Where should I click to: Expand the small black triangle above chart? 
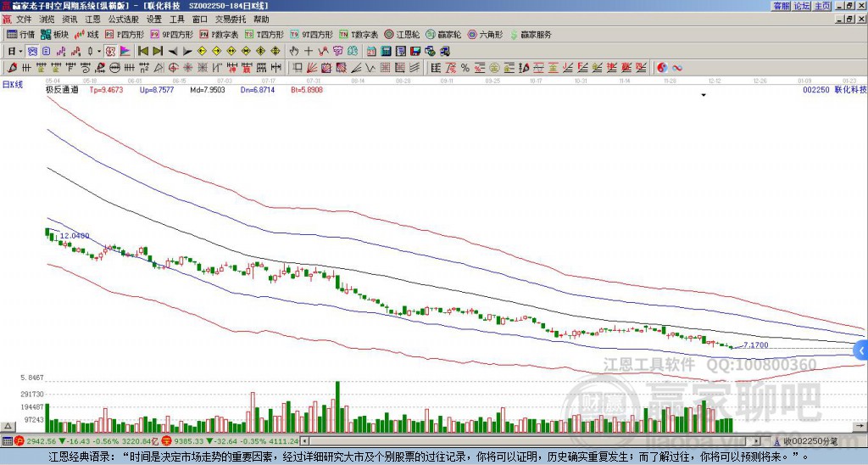click(703, 95)
